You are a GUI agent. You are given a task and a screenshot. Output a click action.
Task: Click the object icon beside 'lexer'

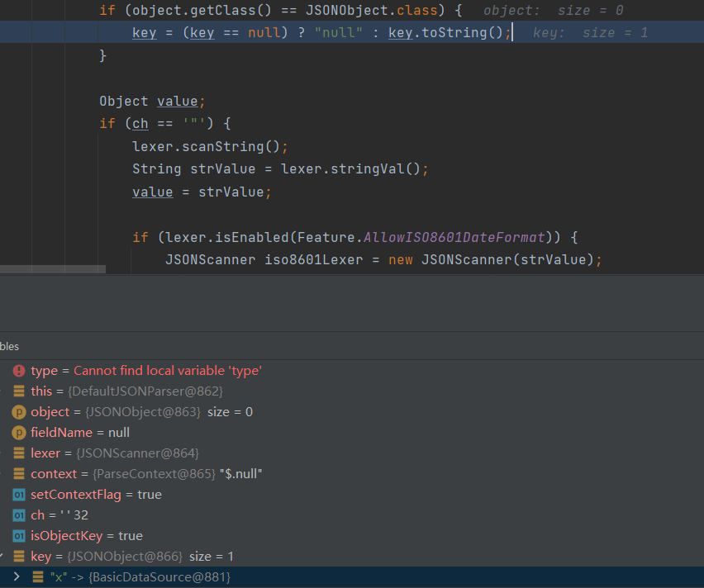[19, 453]
